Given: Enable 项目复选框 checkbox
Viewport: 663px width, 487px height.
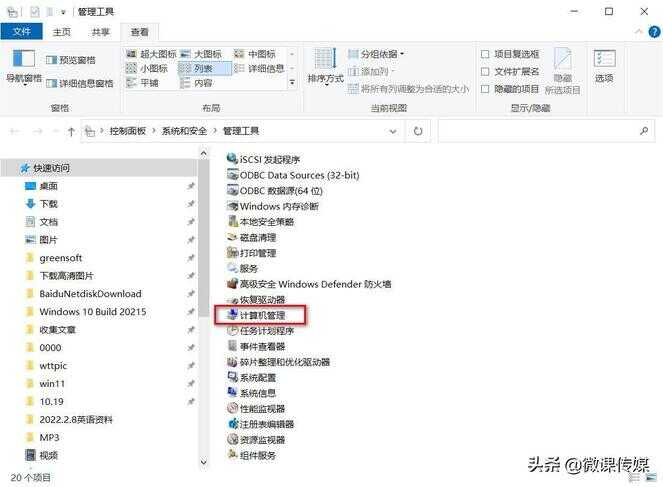Looking at the screenshot, I should click(485, 54).
